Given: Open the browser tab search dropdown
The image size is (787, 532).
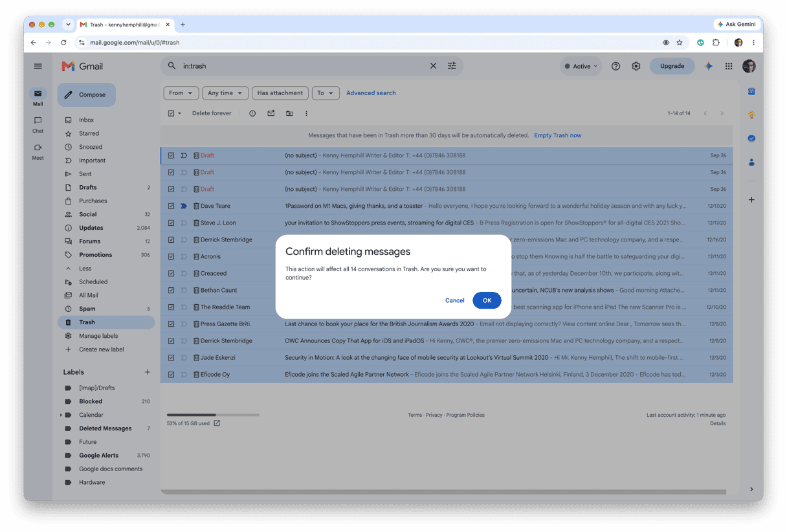Looking at the screenshot, I should [68, 24].
